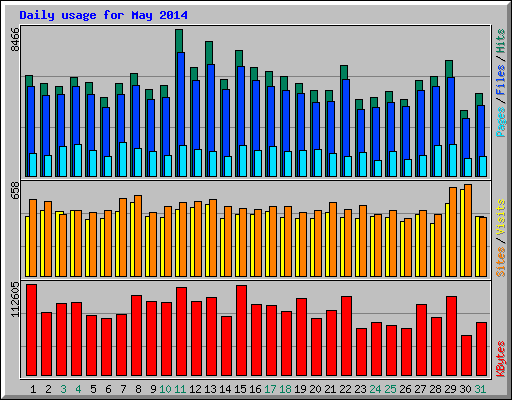Click day 20 on the x-axis

coord(315,389)
